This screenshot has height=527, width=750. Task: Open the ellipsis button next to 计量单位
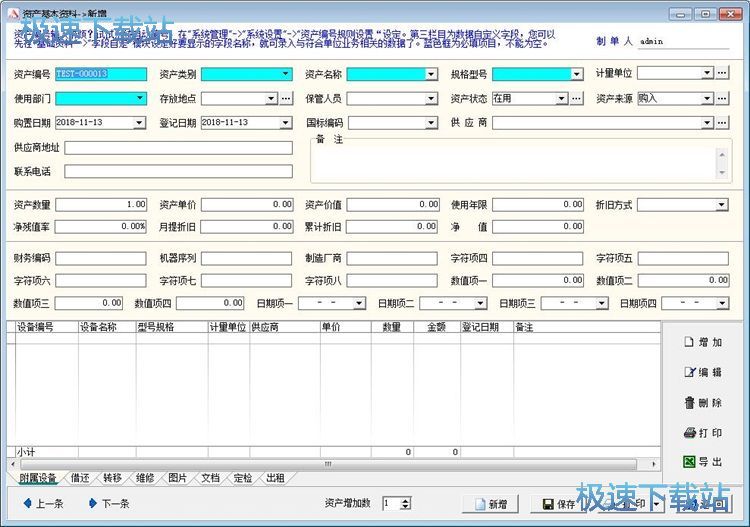click(x=722, y=73)
